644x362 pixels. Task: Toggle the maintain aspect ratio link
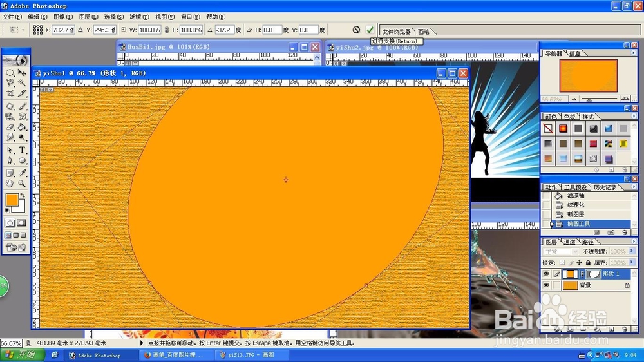coord(167,30)
